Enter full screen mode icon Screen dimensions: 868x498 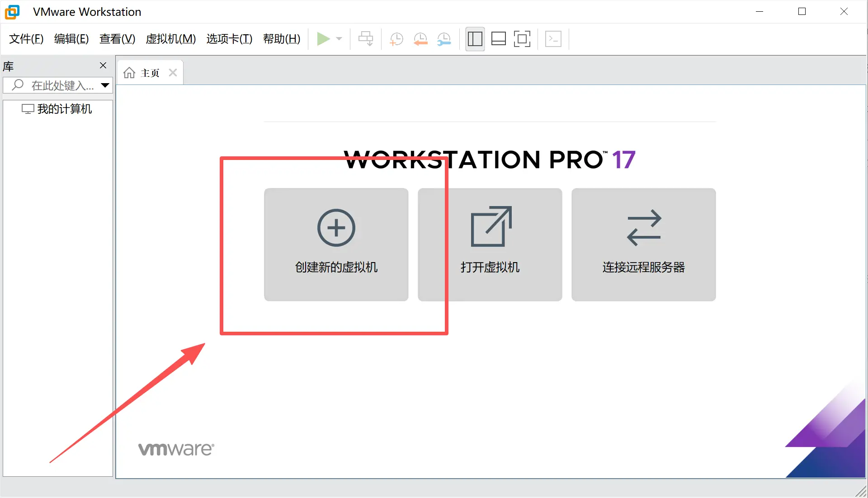[522, 39]
